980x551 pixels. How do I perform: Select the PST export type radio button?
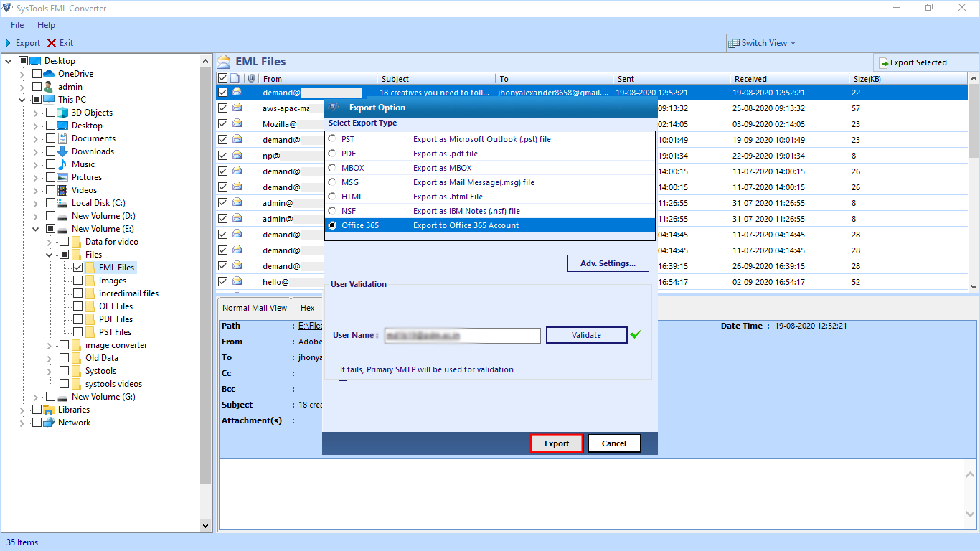(331, 139)
